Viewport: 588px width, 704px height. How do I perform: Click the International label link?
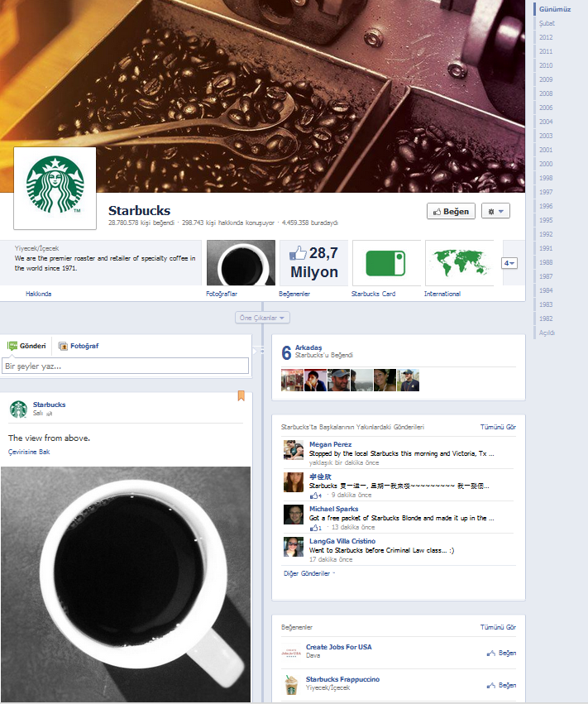[x=442, y=294]
